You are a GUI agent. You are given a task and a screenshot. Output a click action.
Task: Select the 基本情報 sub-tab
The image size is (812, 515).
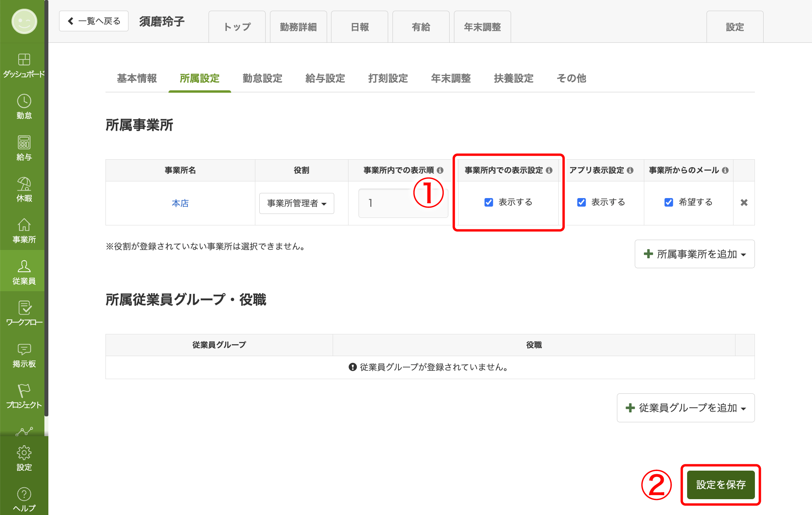[137, 78]
